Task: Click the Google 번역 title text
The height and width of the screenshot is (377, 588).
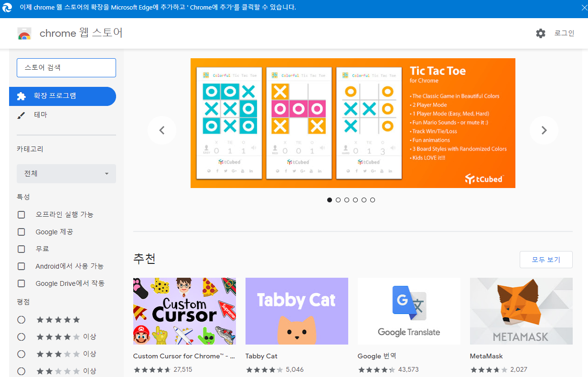Action: (x=377, y=356)
